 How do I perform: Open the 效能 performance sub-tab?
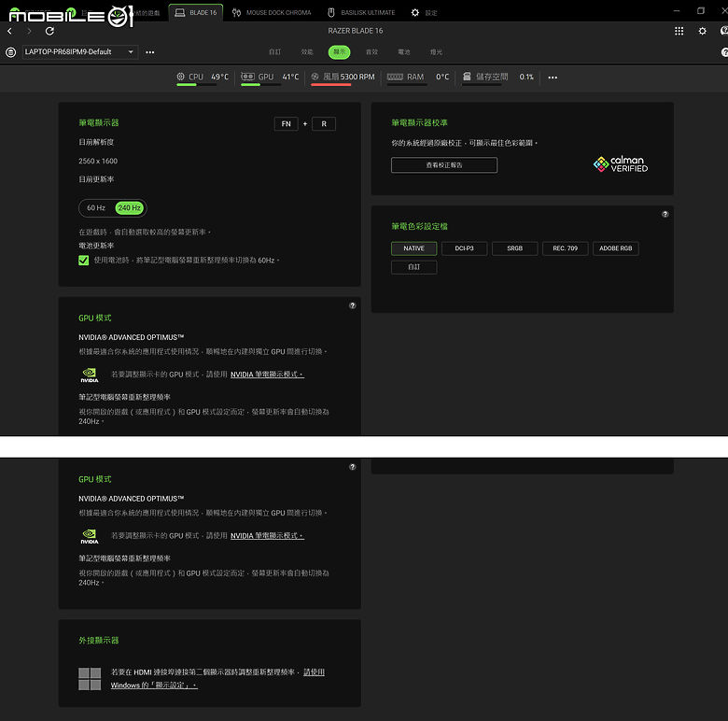coord(307,52)
